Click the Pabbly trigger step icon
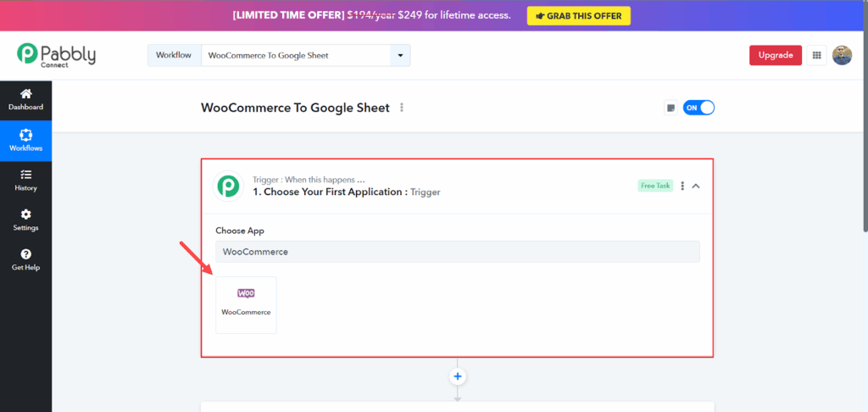The height and width of the screenshot is (412, 868). pos(228,186)
